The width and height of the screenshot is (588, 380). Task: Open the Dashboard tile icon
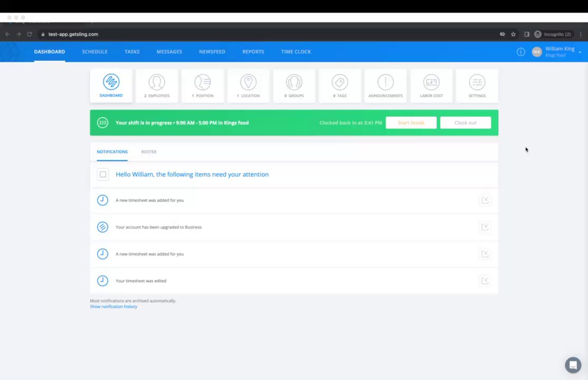[111, 82]
